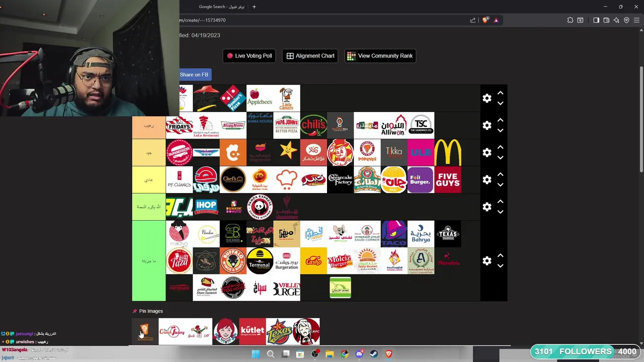Select the KFC logo in pinned images
Viewport: 644px width, 362px height.
click(306, 331)
